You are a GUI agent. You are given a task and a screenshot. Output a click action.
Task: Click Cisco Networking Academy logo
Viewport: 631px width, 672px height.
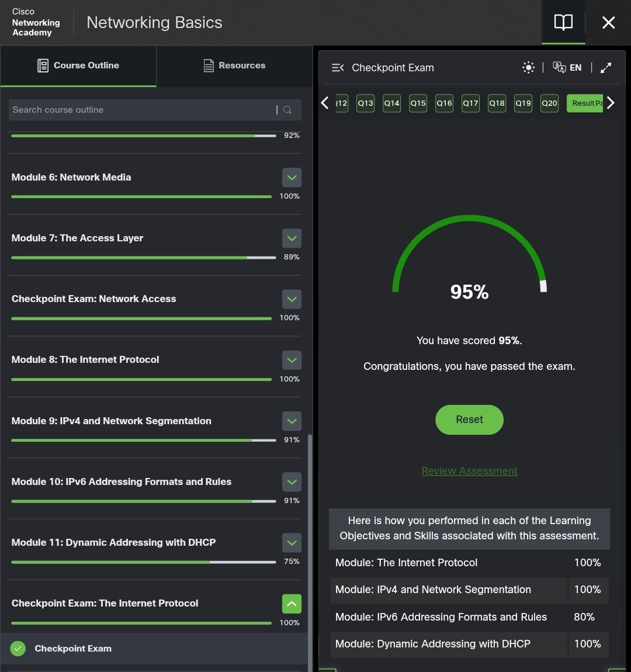[x=36, y=22]
